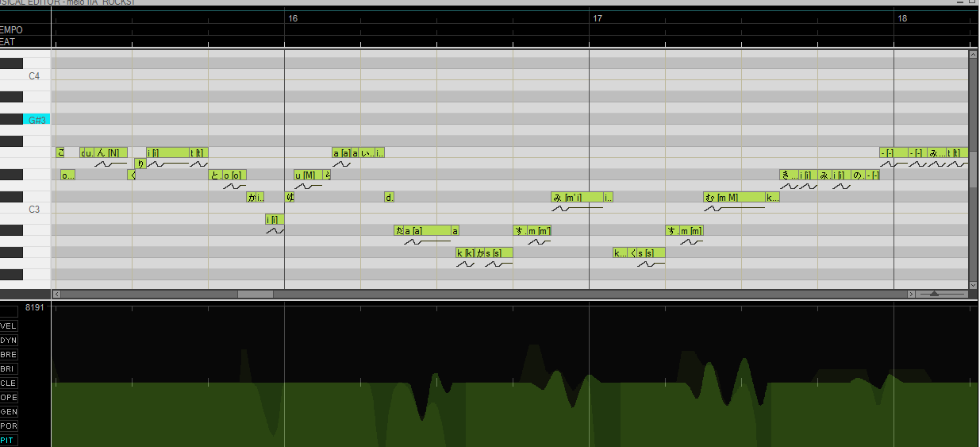
Task: Select the だ a [a] note
Action: (423, 230)
